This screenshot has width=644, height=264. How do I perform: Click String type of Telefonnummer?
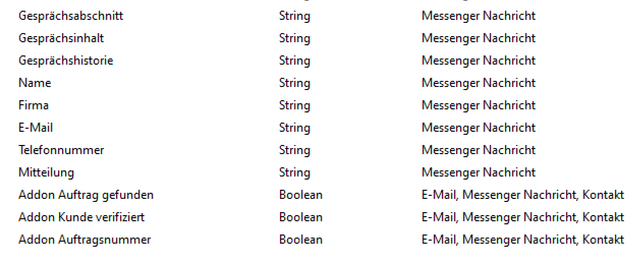click(294, 151)
